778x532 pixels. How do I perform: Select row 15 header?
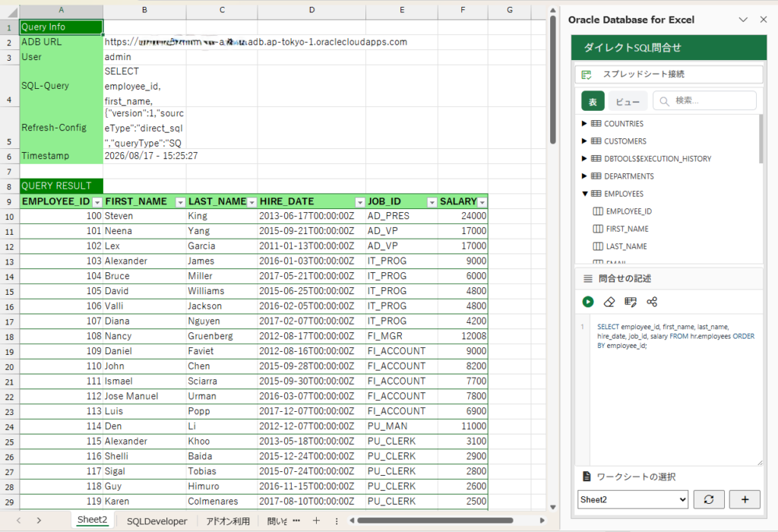[9, 292]
